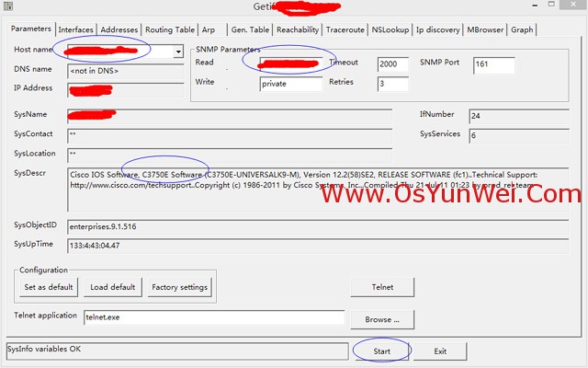Screen dimensions: 588x368
Task: Click the SNMP Port field showing 161
Action: [494, 64]
